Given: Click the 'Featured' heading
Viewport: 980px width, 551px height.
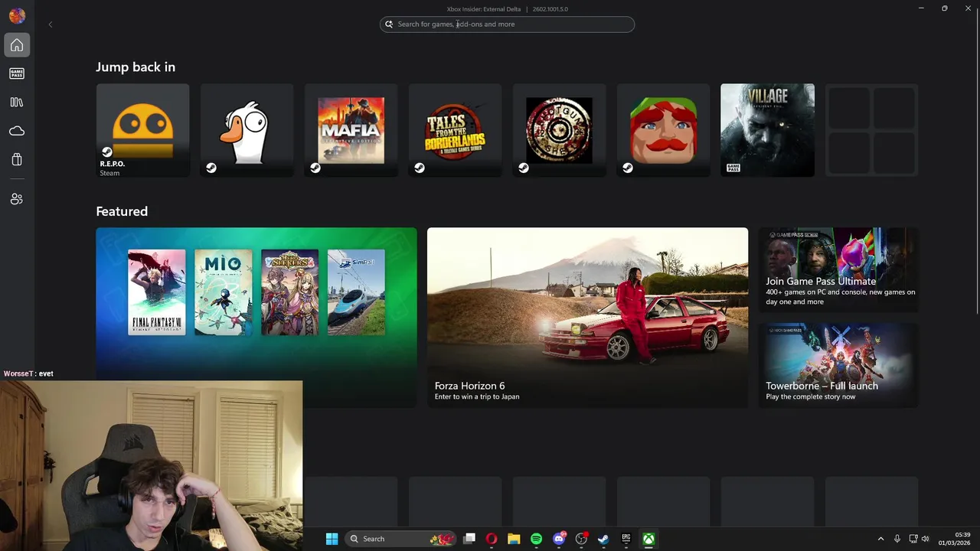Looking at the screenshot, I should tap(122, 211).
